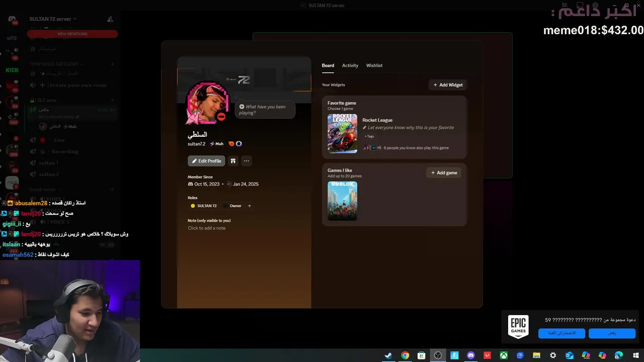Click the invite people icon in the server header
The width and height of the screenshot is (644, 362).
click(x=110, y=19)
